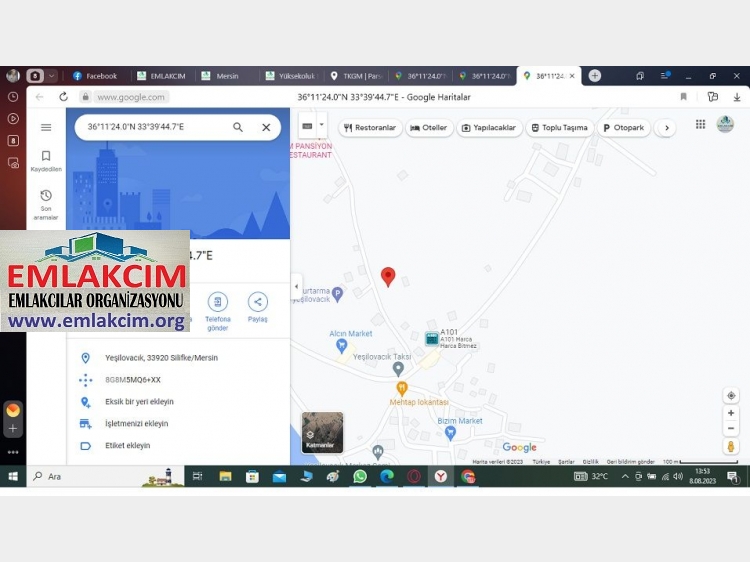
Task: Filter map by Otopark
Action: pos(624,128)
